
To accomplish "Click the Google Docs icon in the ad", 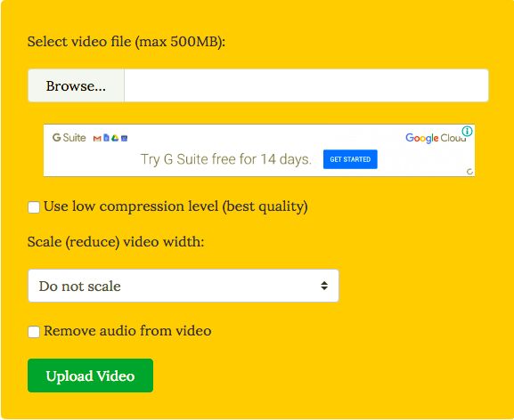I will [x=106, y=138].
